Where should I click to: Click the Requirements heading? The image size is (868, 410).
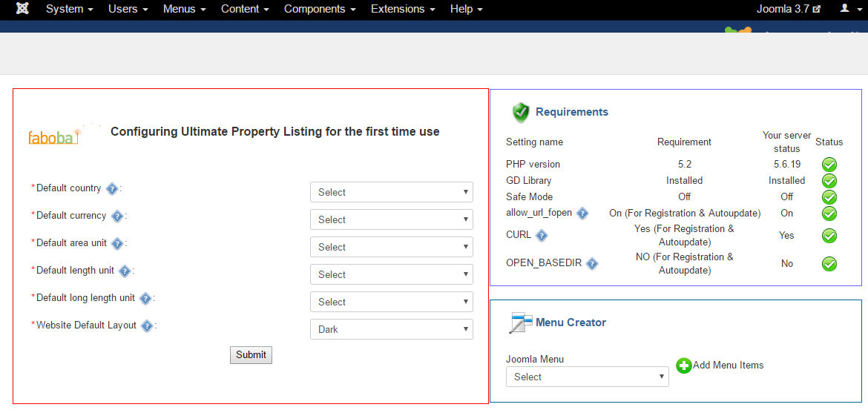[x=572, y=112]
